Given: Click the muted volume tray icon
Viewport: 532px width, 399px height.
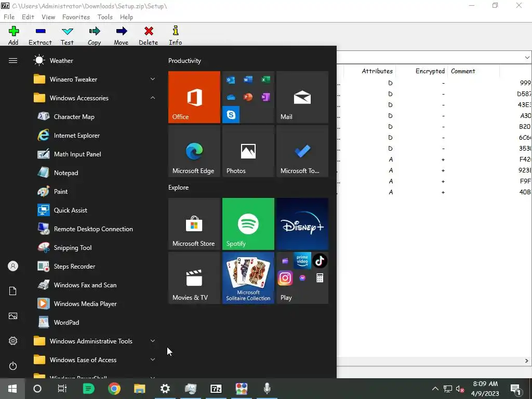Looking at the screenshot, I should click(x=460, y=389).
